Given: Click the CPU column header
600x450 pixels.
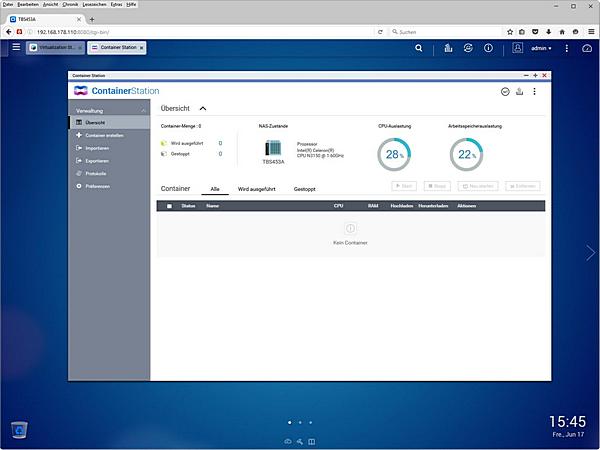Looking at the screenshot, I should coord(338,206).
